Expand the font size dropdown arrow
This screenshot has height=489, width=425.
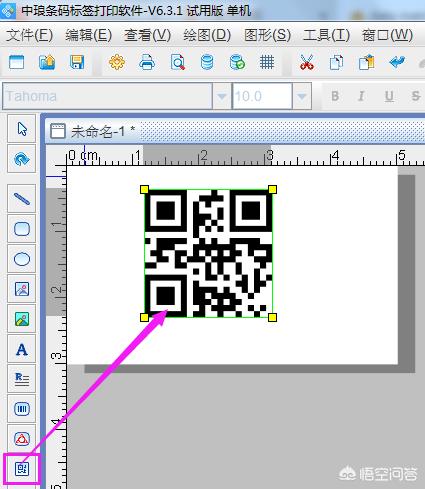coord(302,96)
